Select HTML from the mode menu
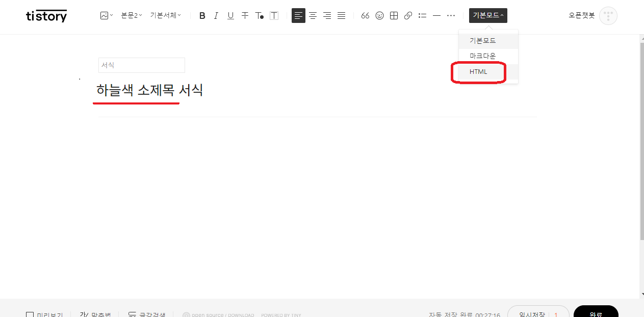 [x=488, y=72]
